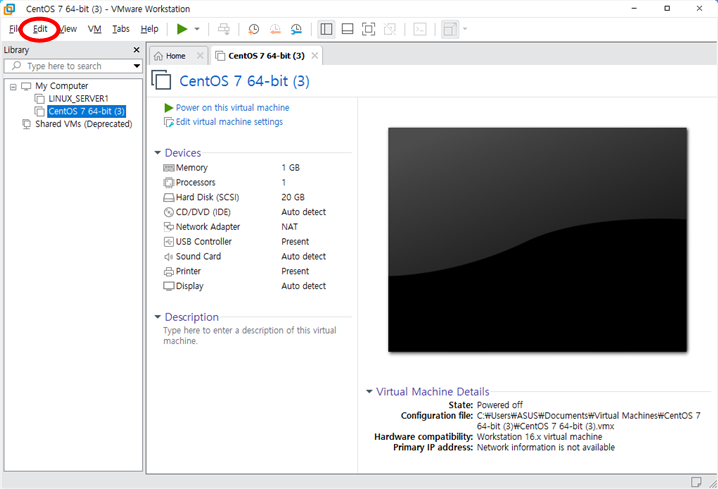
Task: Click the 'NAT' network adapter value
Action: point(289,227)
